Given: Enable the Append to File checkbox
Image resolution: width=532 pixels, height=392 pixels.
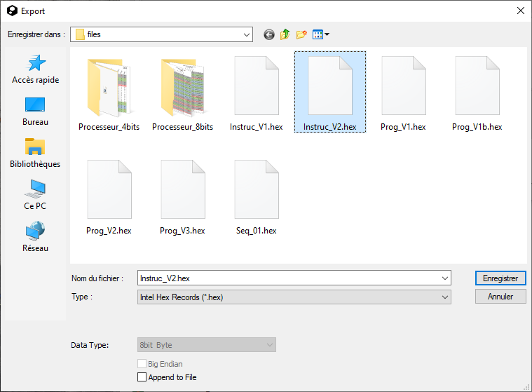Looking at the screenshot, I should 143,377.
